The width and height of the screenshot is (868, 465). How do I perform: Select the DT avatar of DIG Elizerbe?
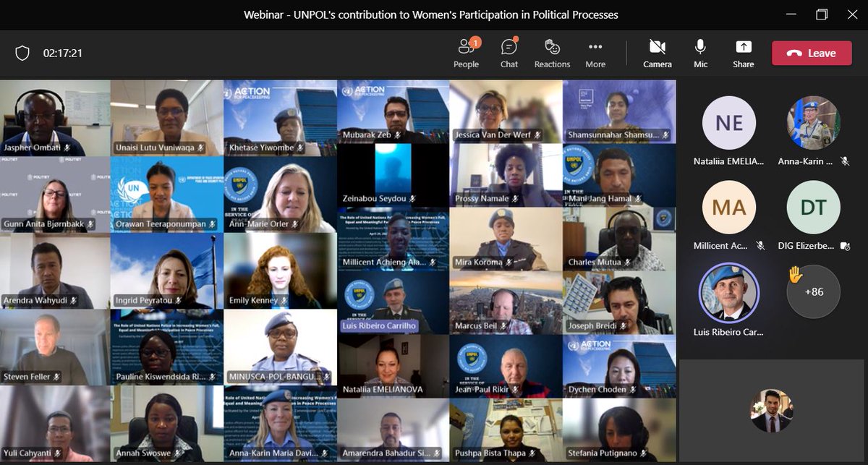tap(814, 207)
